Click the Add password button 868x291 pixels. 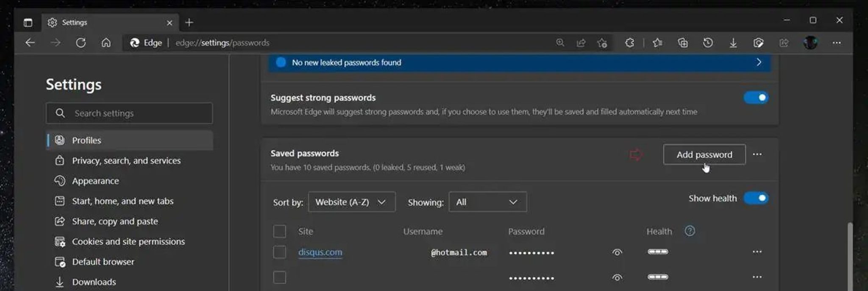[704, 154]
